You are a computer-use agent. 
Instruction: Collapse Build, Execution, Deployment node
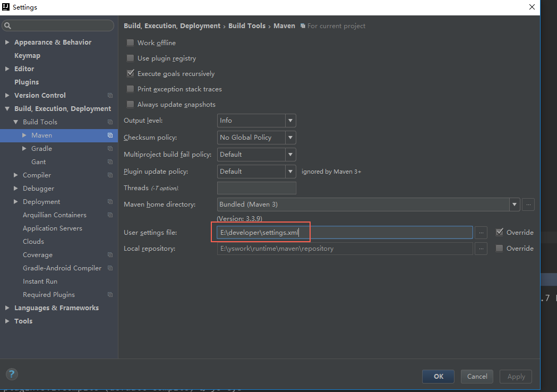coord(7,109)
